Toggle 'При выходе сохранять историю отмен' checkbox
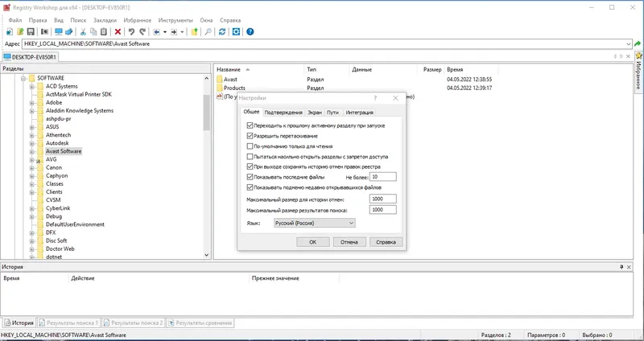This screenshot has width=644, height=341. (250, 166)
